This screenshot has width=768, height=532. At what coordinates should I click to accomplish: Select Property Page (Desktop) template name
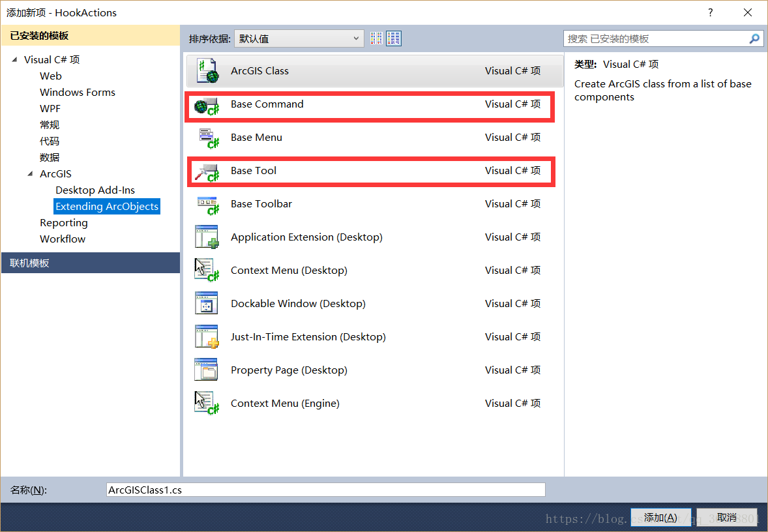(x=289, y=370)
